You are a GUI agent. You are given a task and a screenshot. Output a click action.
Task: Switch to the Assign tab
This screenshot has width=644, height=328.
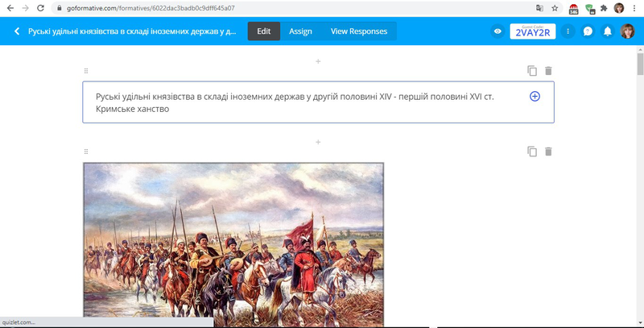click(x=300, y=31)
